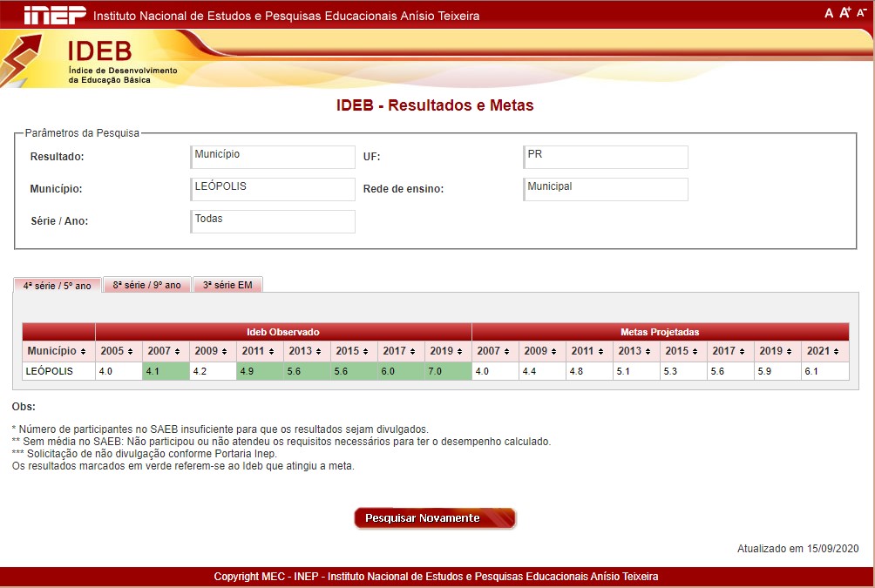Select the LEÓPOLIS row name cell
Screen dimensions: 875x588
click(x=58, y=371)
